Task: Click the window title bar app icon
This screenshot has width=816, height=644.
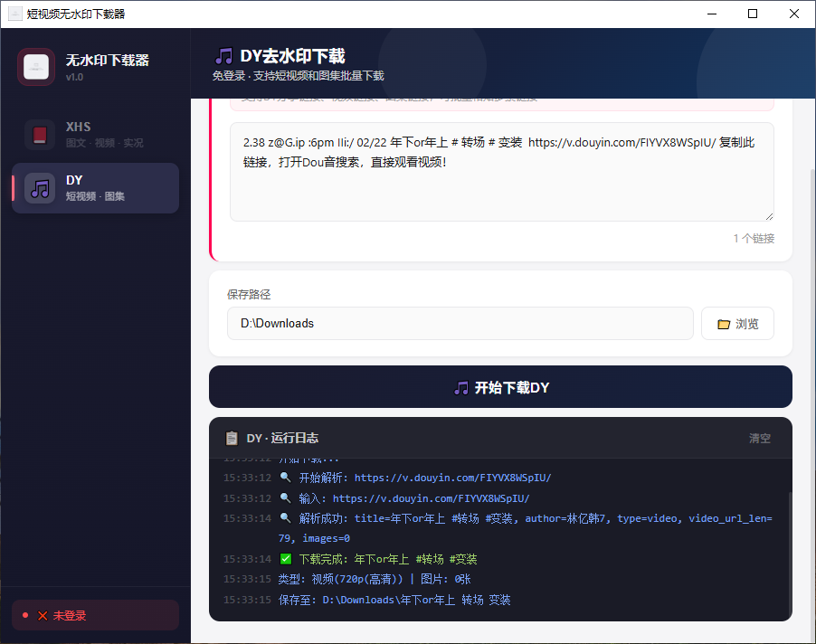Action: [x=15, y=14]
